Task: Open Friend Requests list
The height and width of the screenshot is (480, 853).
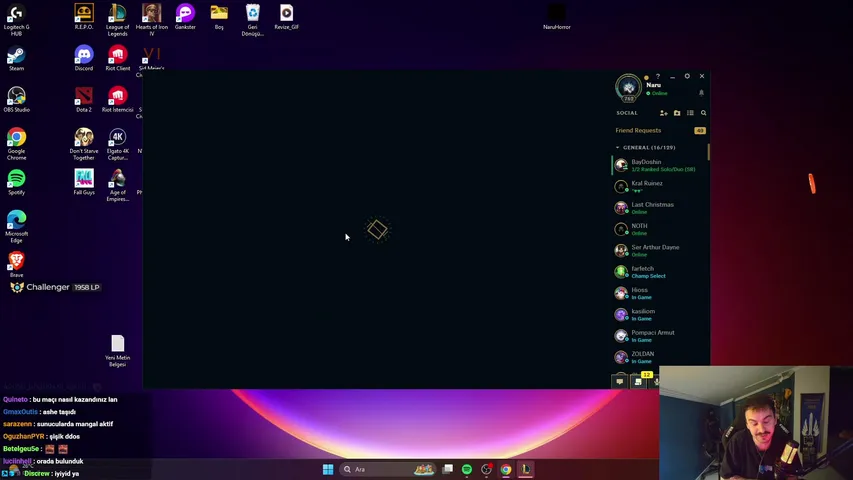Action: (638, 131)
